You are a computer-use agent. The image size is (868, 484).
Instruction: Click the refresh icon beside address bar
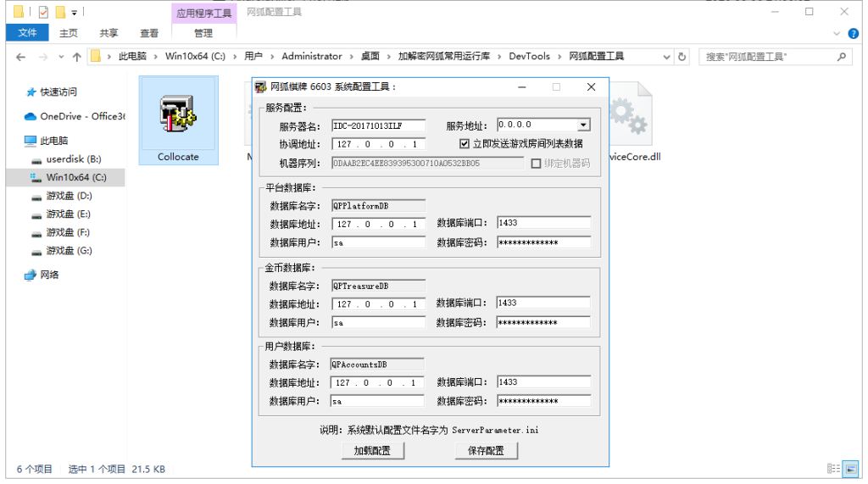pyautogui.click(x=682, y=57)
